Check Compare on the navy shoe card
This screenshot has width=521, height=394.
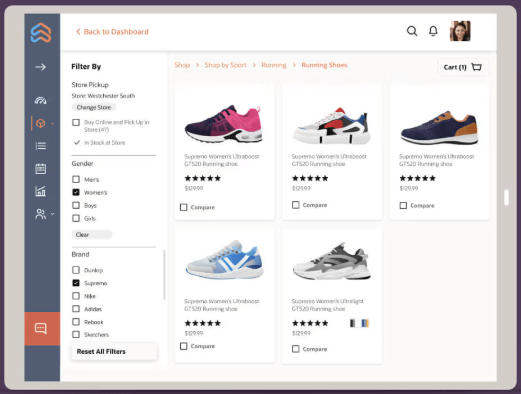coord(403,205)
